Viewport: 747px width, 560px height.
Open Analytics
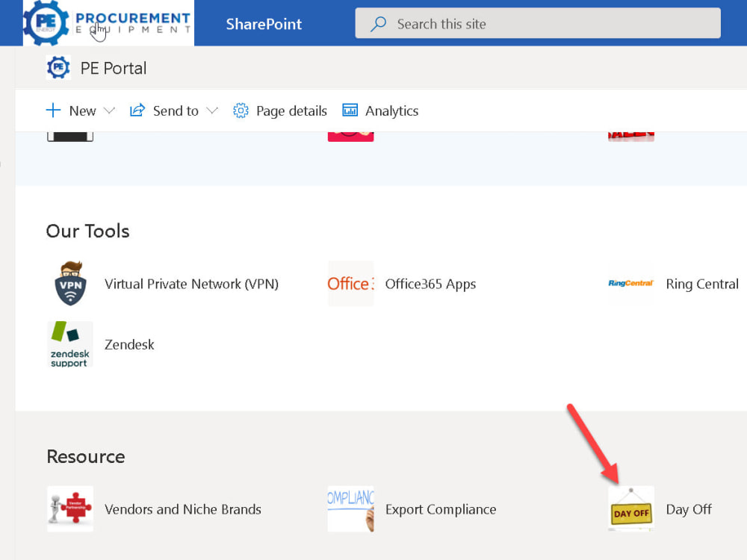[x=391, y=111]
